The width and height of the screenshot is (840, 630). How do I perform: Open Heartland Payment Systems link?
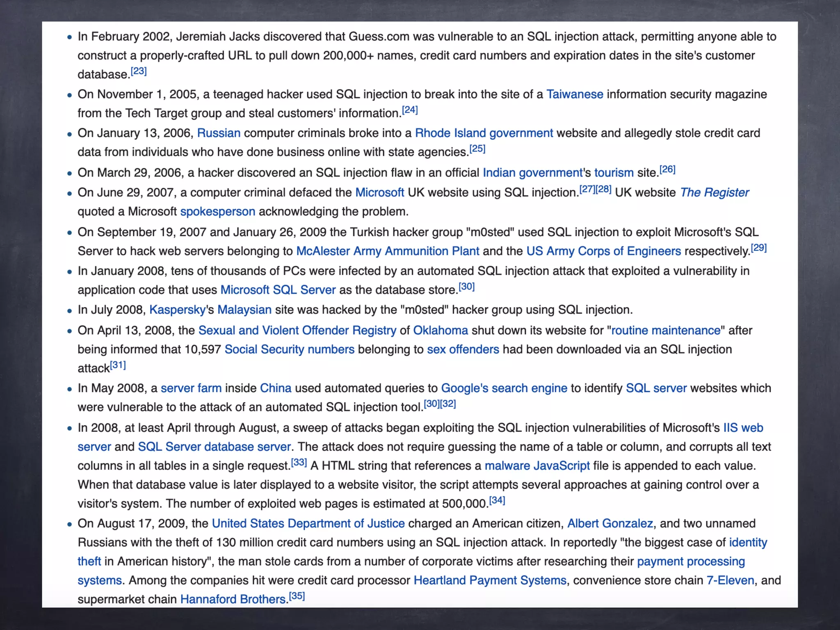point(490,581)
